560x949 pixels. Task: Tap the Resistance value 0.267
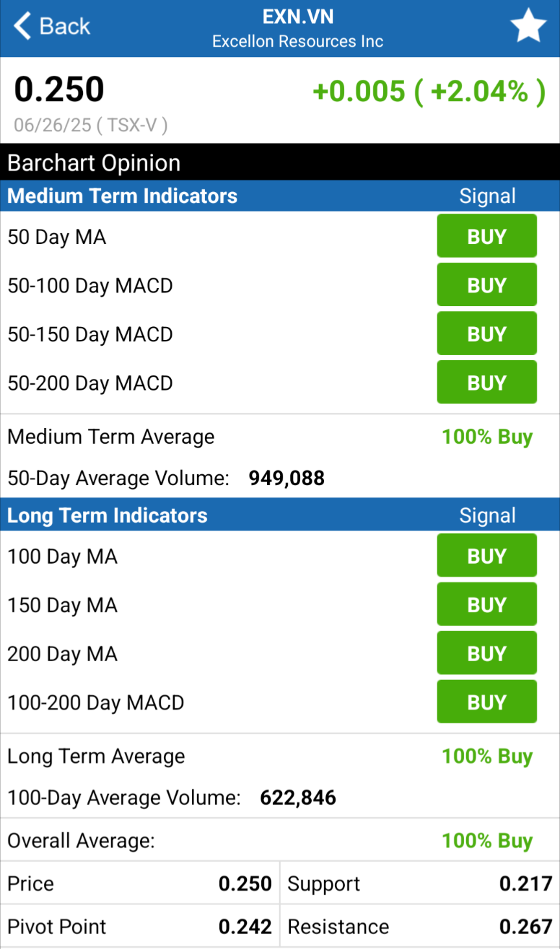pyautogui.click(x=526, y=927)
